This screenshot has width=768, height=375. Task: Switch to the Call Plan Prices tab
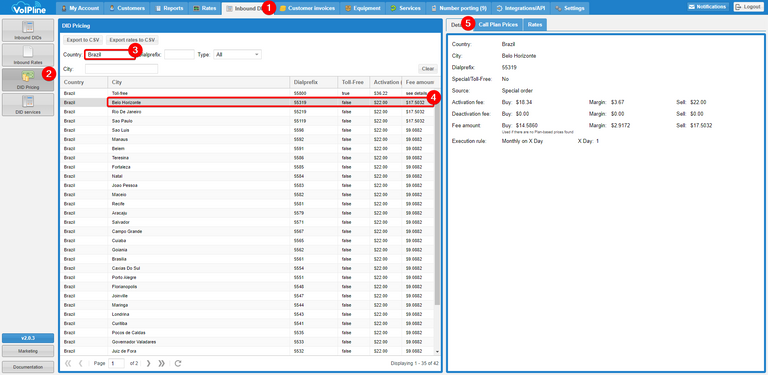pos(498,24)
